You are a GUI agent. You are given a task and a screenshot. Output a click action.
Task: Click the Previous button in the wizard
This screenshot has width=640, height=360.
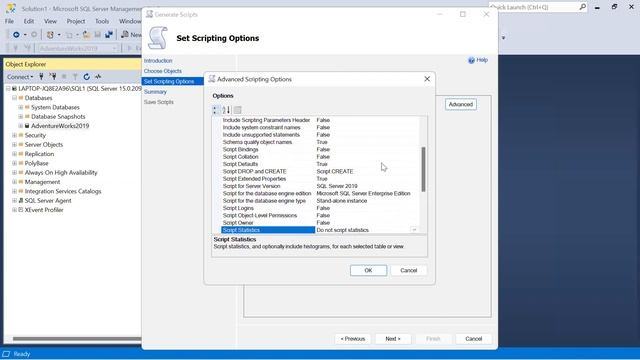click(x=353, y=339)
